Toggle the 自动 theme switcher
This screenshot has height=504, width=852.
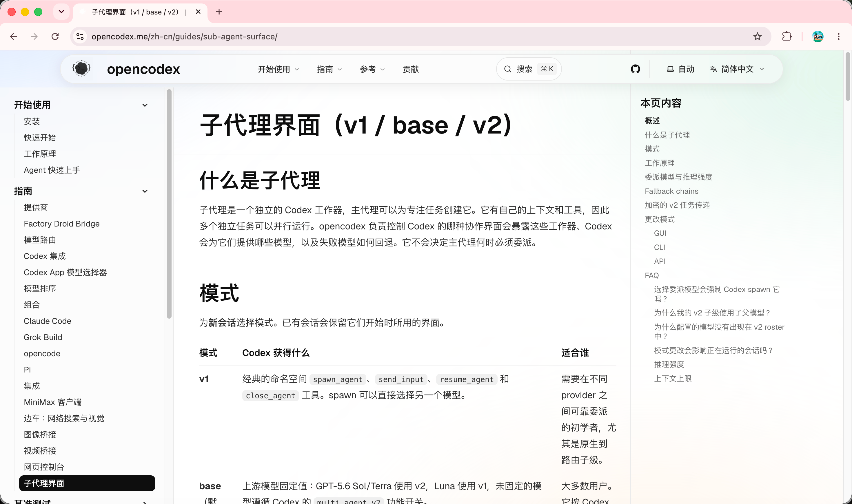(680, 69)
